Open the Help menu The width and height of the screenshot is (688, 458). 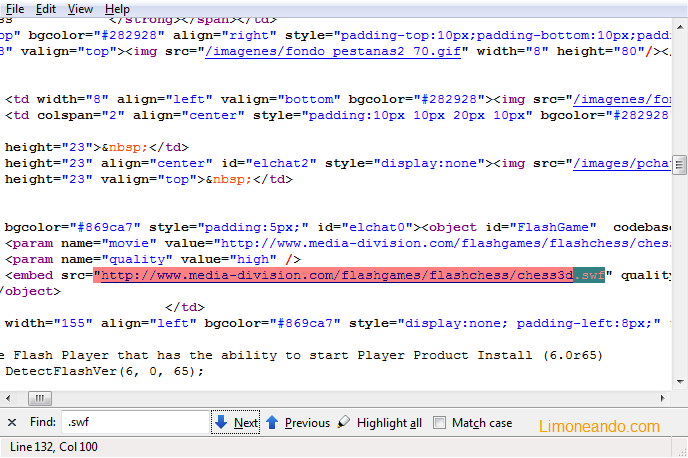(117, 9)
